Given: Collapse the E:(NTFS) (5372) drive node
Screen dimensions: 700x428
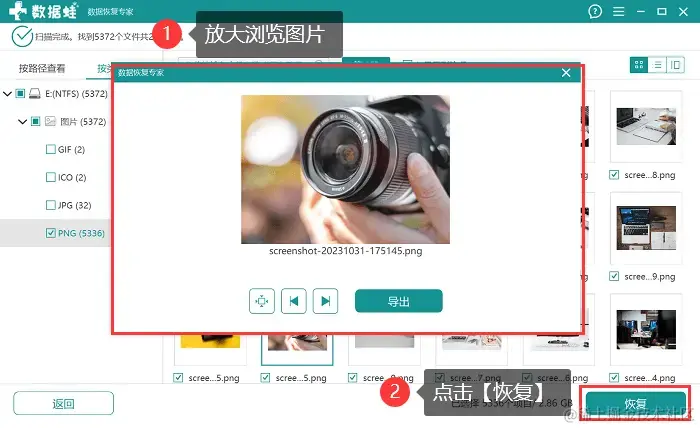Looking at the screenshot, I should click(7, 94).
